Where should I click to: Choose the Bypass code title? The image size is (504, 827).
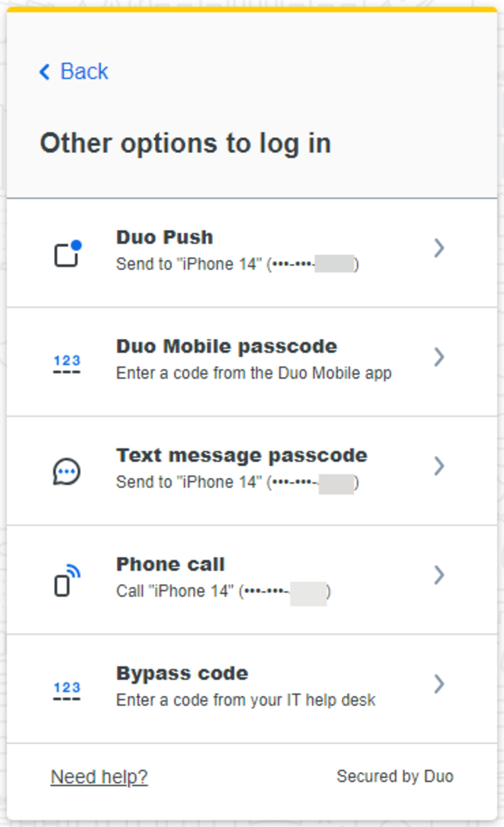[x=182, y=673]
